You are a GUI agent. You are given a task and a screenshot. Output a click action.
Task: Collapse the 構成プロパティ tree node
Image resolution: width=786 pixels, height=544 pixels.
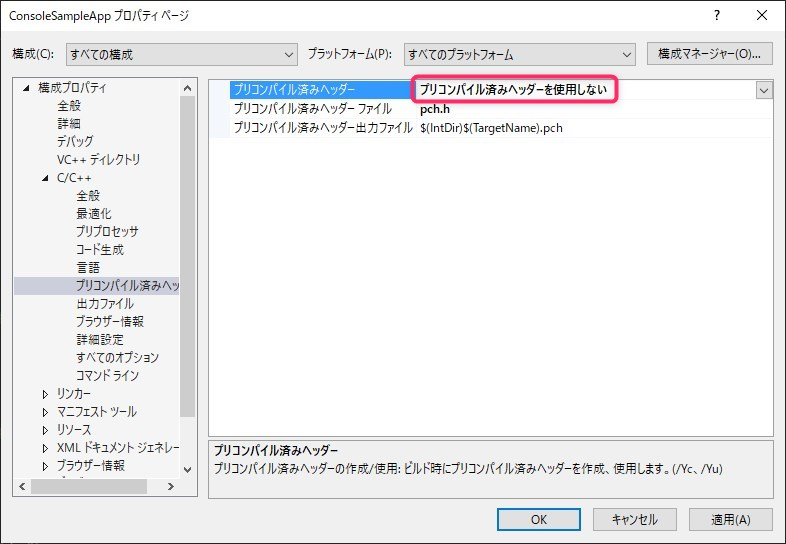pos(26,88)
